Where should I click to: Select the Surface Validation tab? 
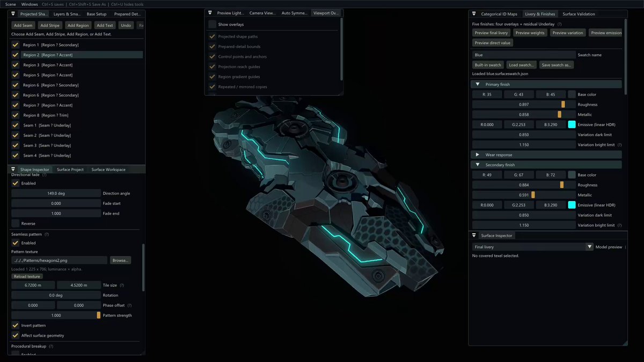(x=579, y=14)
